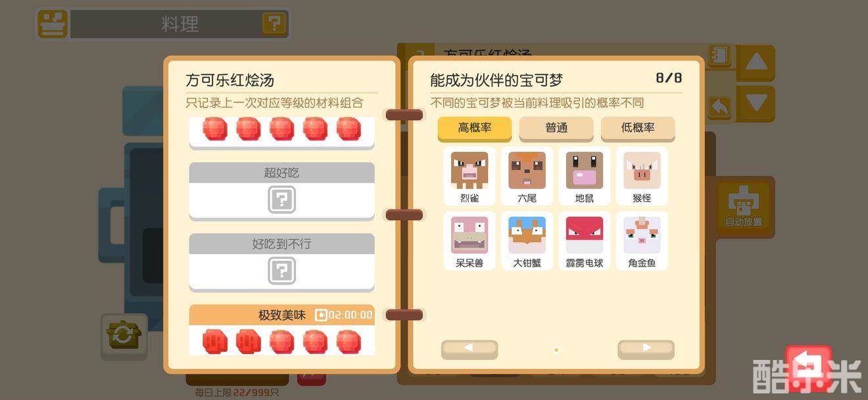This screenshot has width=868, height=400.
Task: Select the 极致美味 recipe entry
Action: click(282, 330)
